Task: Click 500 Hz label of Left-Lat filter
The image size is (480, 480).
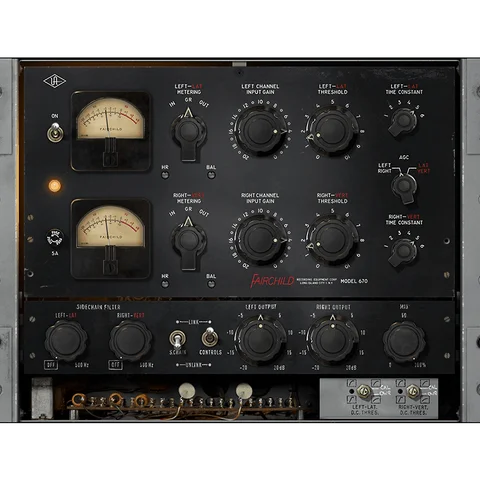Action: [x=82, y=365]
